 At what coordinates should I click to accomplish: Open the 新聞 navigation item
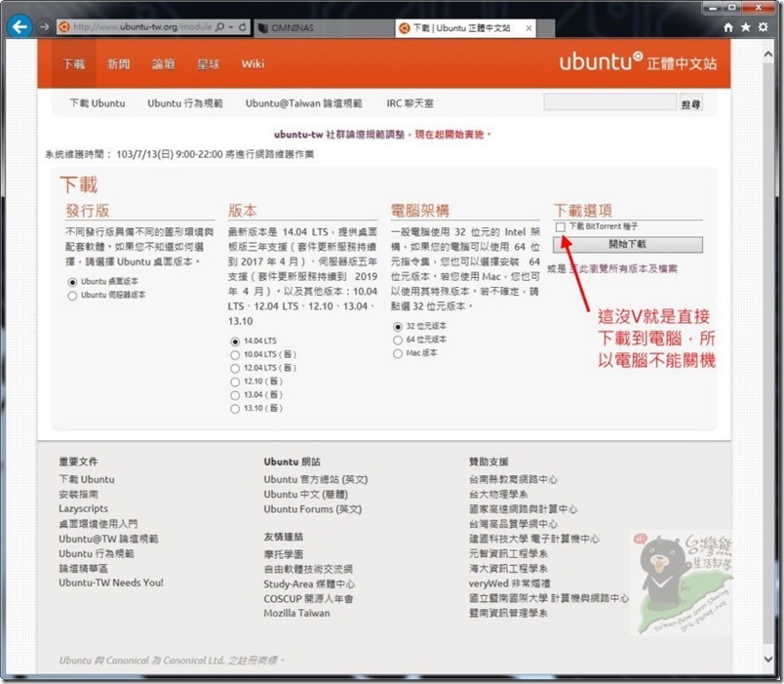coord(119,64)
